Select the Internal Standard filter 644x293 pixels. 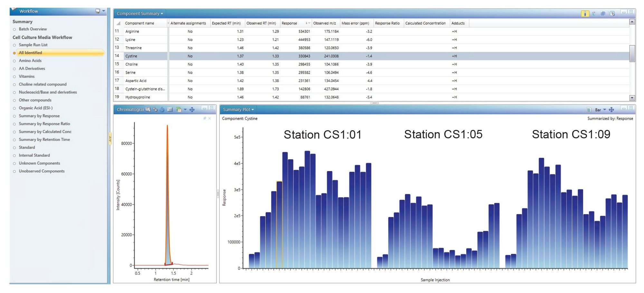point(34,155)
